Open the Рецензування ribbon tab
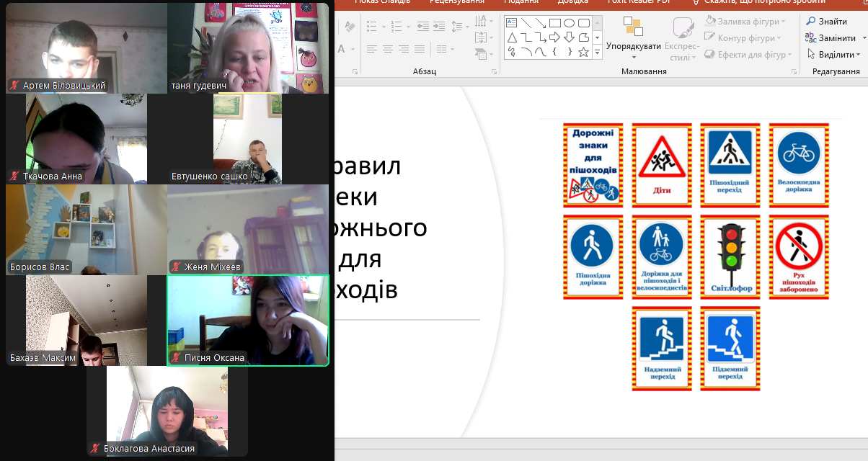 click(x=457, y=2)
